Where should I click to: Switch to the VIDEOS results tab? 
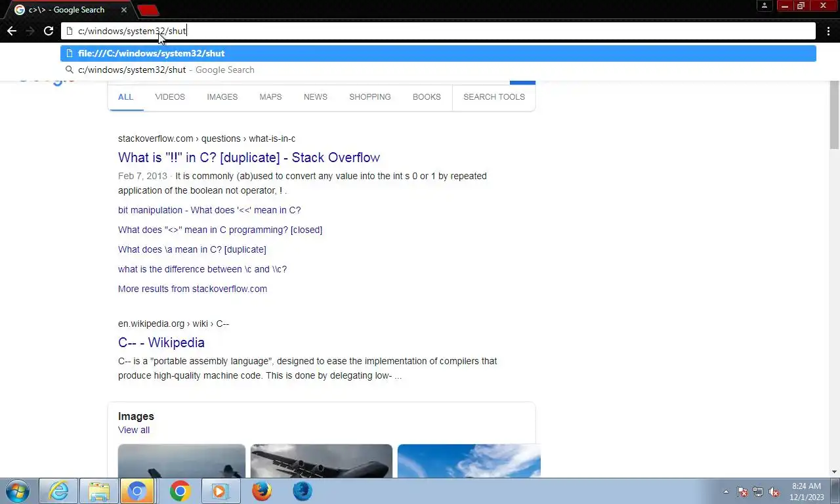pos(170,96)
